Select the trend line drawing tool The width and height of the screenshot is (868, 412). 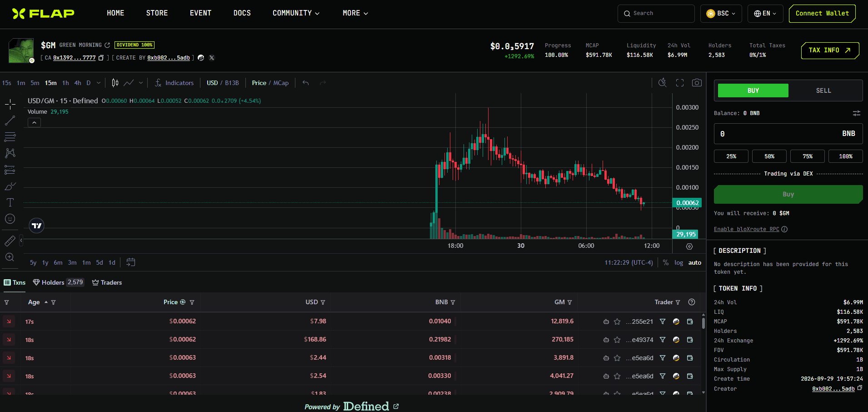click(x=10, y=121)
